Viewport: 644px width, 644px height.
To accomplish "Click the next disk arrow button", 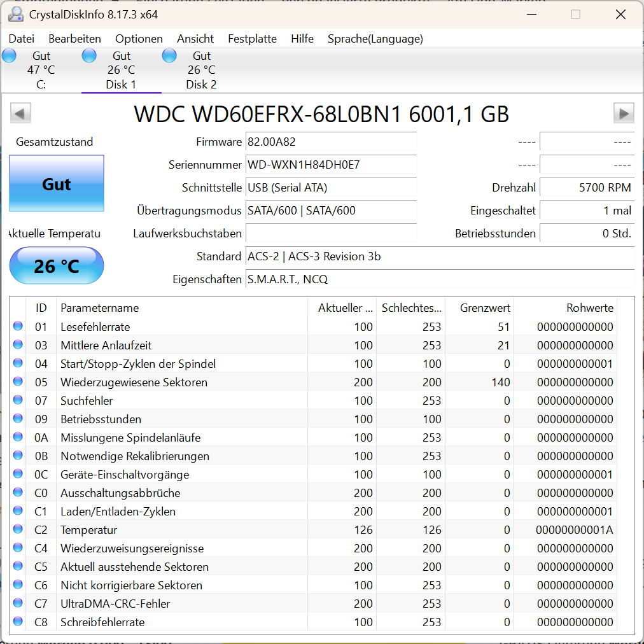I will 624,113.
